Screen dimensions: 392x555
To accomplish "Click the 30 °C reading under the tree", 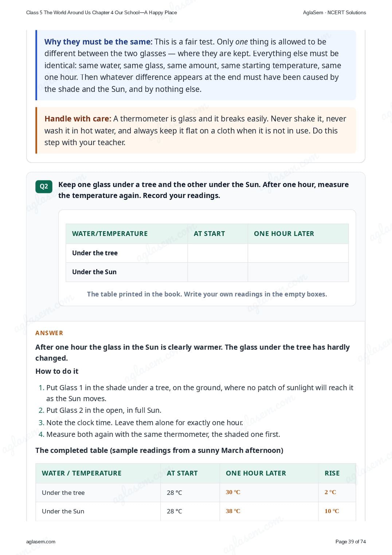I will pos(233,492).
